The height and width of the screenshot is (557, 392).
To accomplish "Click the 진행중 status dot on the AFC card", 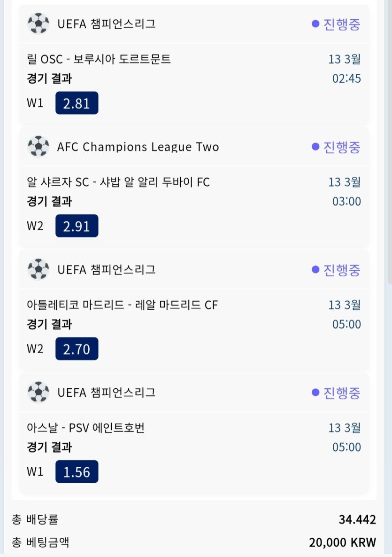I will [315, 147].
